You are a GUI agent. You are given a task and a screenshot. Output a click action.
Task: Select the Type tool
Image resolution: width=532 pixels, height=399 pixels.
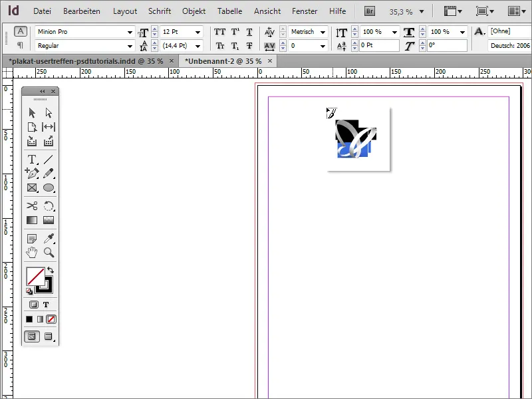[31, 158]
